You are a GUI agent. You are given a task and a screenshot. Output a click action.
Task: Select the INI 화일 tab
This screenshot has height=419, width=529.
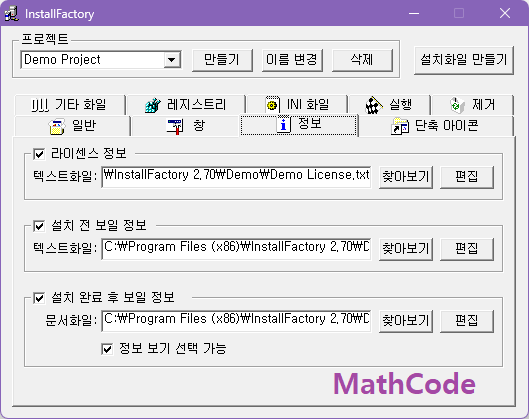(297, 105)
